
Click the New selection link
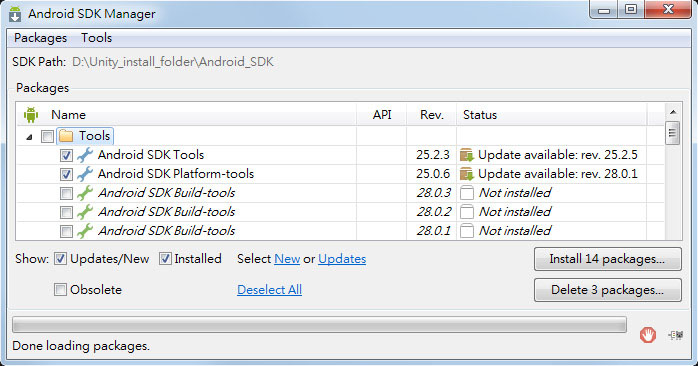(287, 259)
